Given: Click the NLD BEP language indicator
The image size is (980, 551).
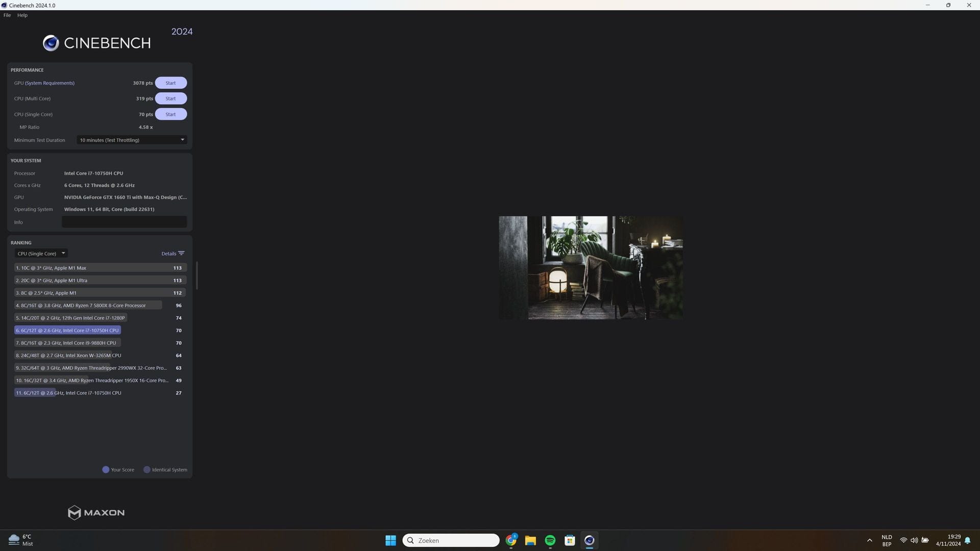Looking at the screenshot, I should (887, 540).
